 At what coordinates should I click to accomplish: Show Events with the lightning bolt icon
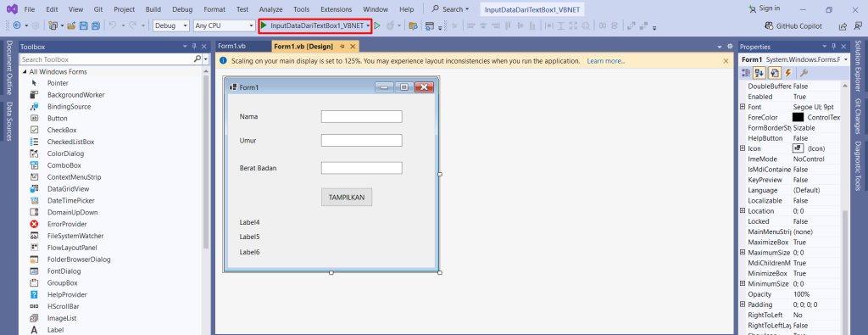click(x=787, y=73)
